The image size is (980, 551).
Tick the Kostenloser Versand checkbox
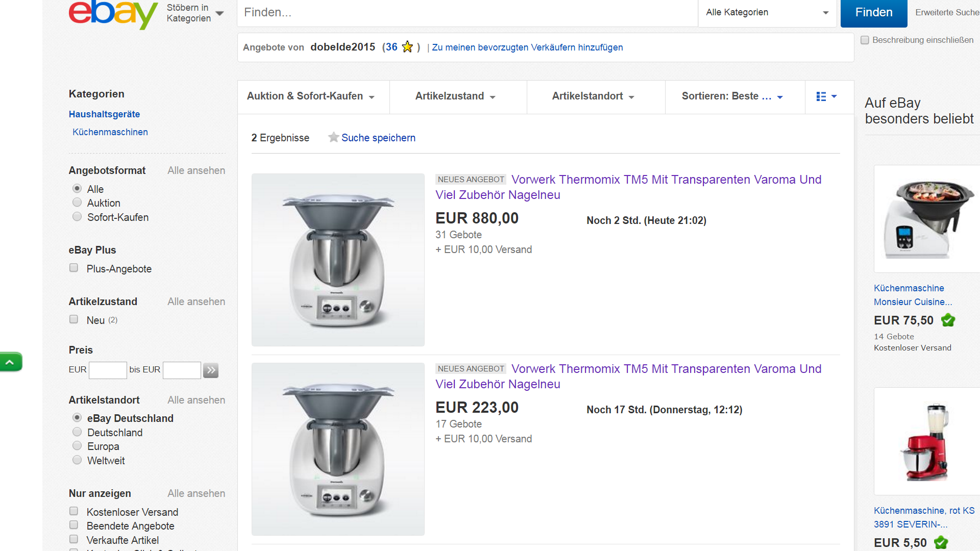pyautogui.click(x=74, y=511)
